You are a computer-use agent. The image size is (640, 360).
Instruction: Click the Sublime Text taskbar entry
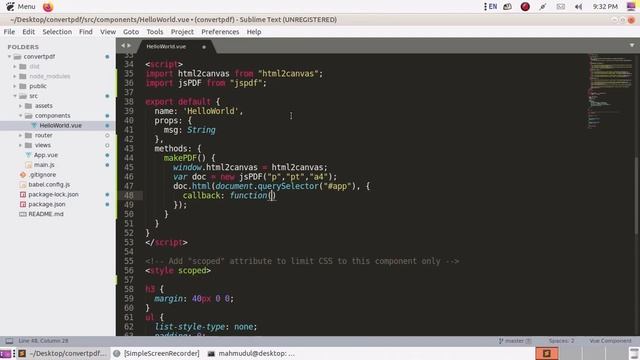(x=62, y=353)
